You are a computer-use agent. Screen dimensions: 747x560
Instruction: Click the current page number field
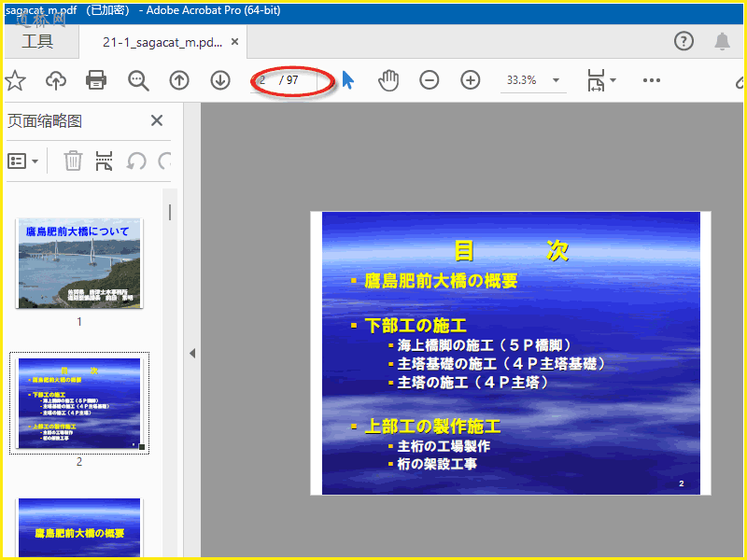click(x=263, y=80)
